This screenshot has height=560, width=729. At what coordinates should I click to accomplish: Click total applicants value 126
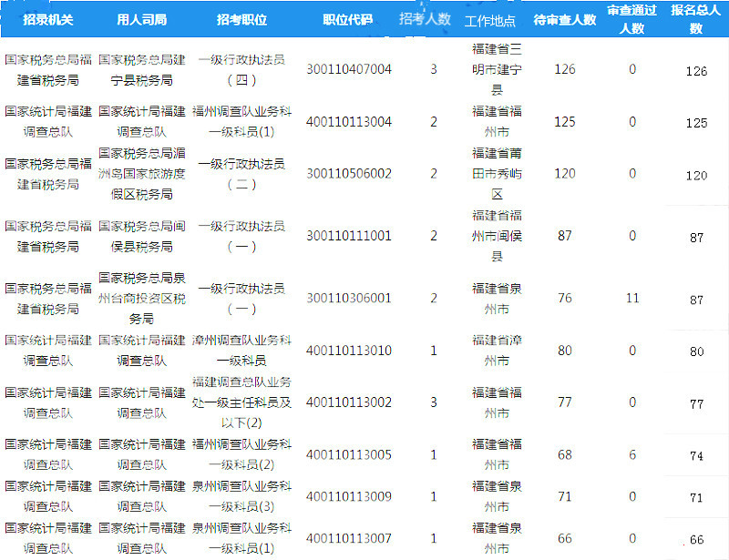(x=696, y=71)
